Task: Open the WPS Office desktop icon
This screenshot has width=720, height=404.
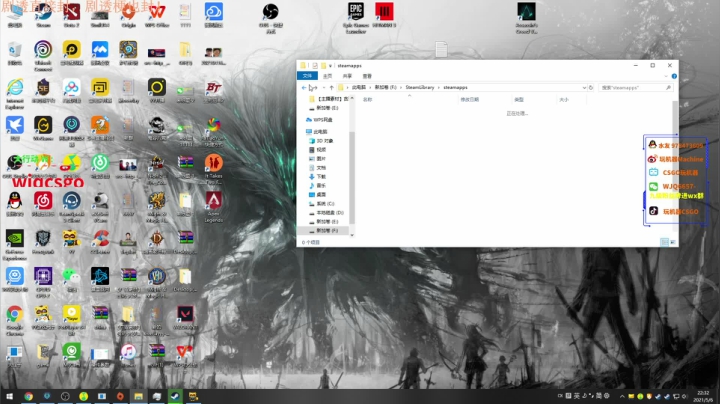Action: [157, 15]
